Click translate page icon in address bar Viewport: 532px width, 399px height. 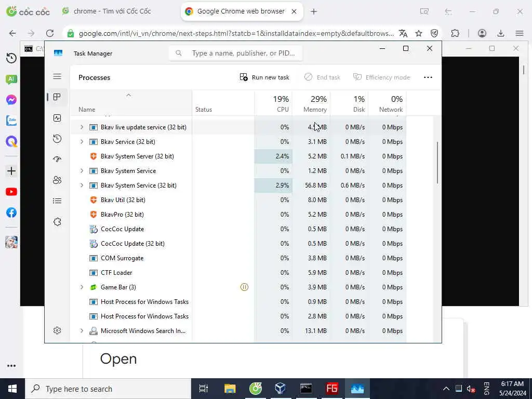pos(403,33)
